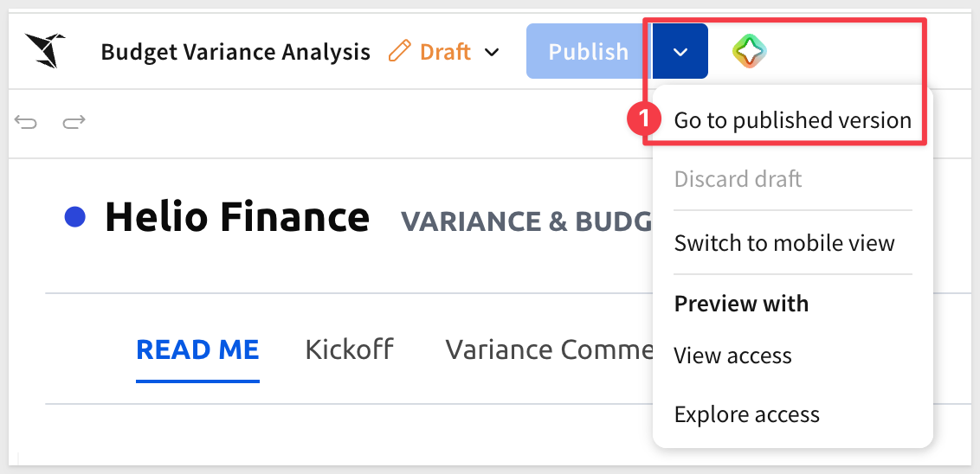Open the colorful AI sparkle assistant

pos(750,51)
